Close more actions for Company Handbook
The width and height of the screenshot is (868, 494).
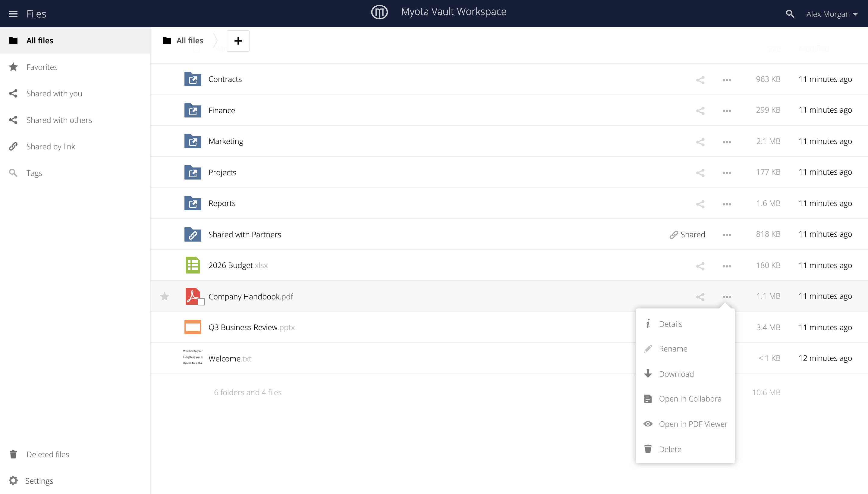[x=726, y=297]
